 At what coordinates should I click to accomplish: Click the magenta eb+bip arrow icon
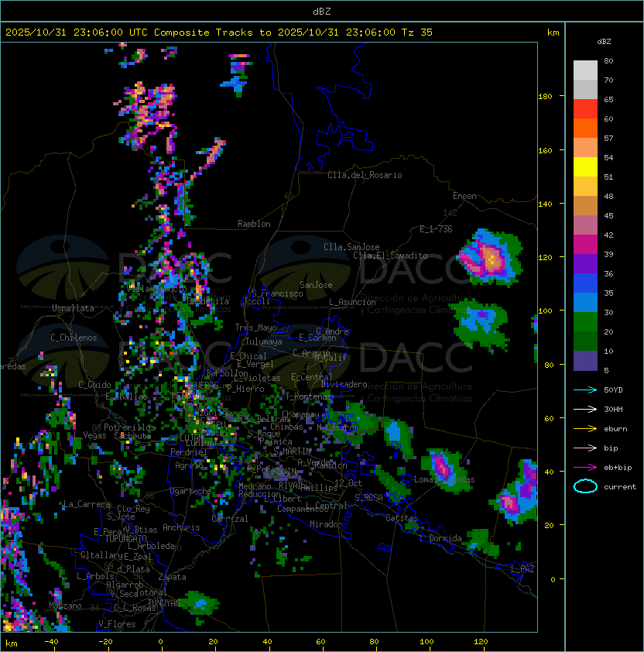(x=585, y=468)
